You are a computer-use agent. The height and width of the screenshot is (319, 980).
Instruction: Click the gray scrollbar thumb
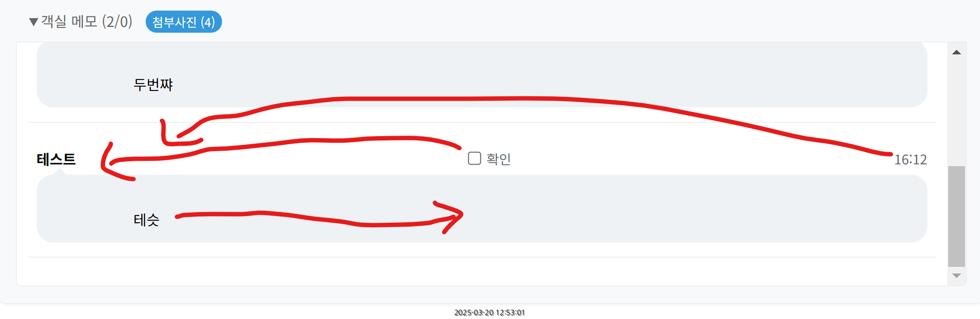click(957, 216)
